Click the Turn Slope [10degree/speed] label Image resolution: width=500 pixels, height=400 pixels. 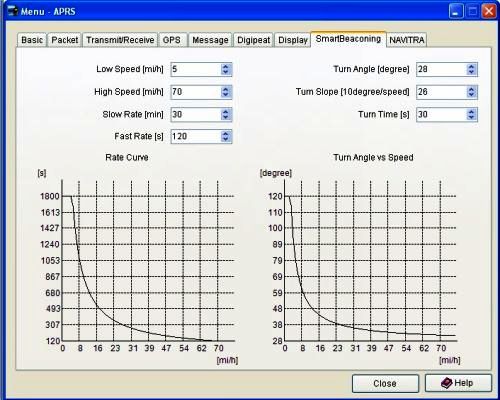pos(353,92)
